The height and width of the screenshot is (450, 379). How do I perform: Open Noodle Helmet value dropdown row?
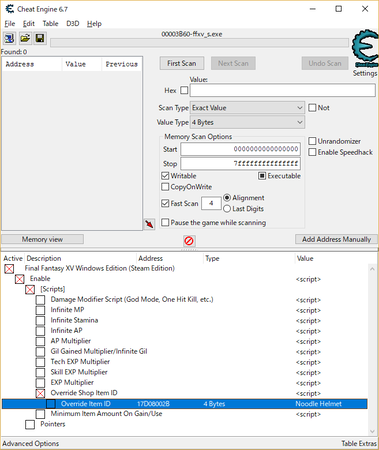tap(185, 404)
